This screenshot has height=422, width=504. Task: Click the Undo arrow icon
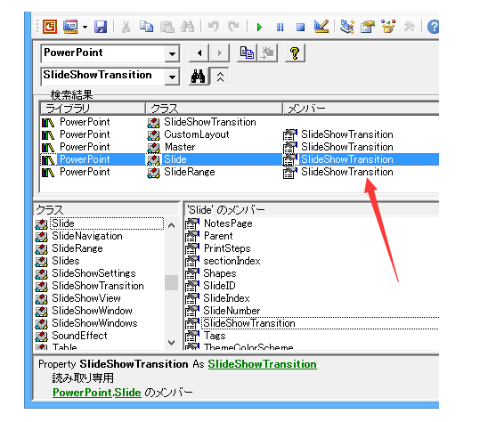[x=214, y=27]
